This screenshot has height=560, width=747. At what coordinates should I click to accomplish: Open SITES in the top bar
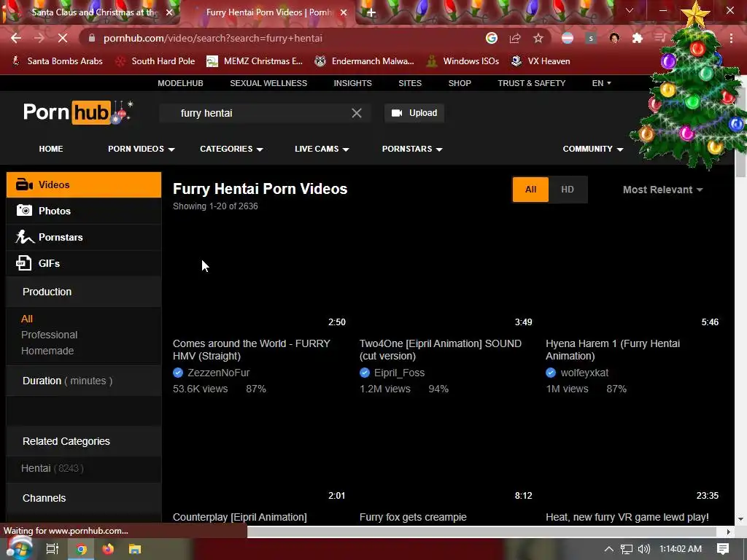point(410,83)
